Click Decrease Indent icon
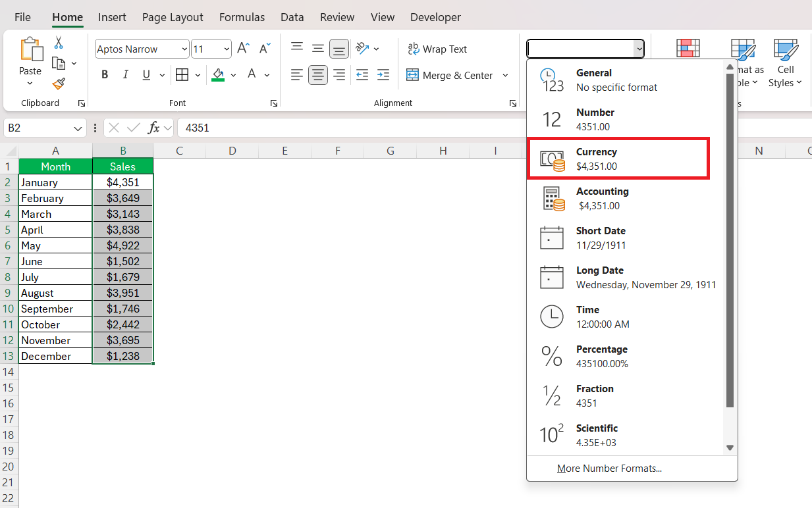The width and height of the screenshot is (812, 508). pos(362,75)
